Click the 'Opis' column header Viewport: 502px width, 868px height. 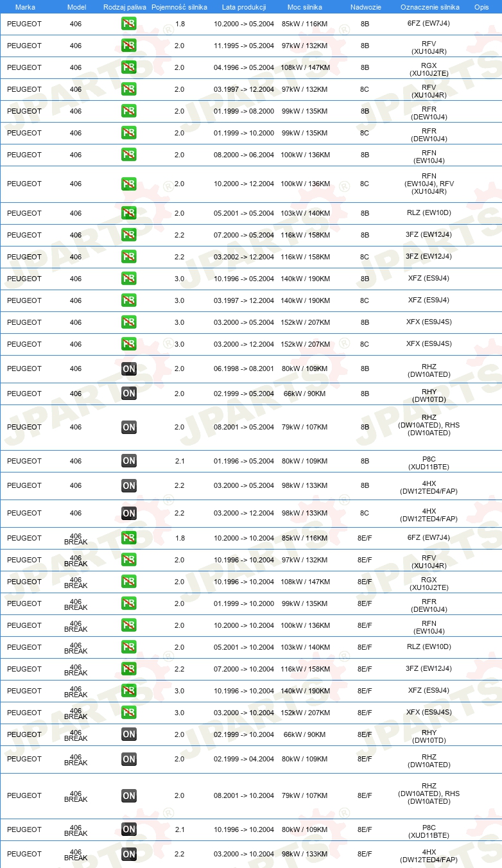click(x=481, y=7)
